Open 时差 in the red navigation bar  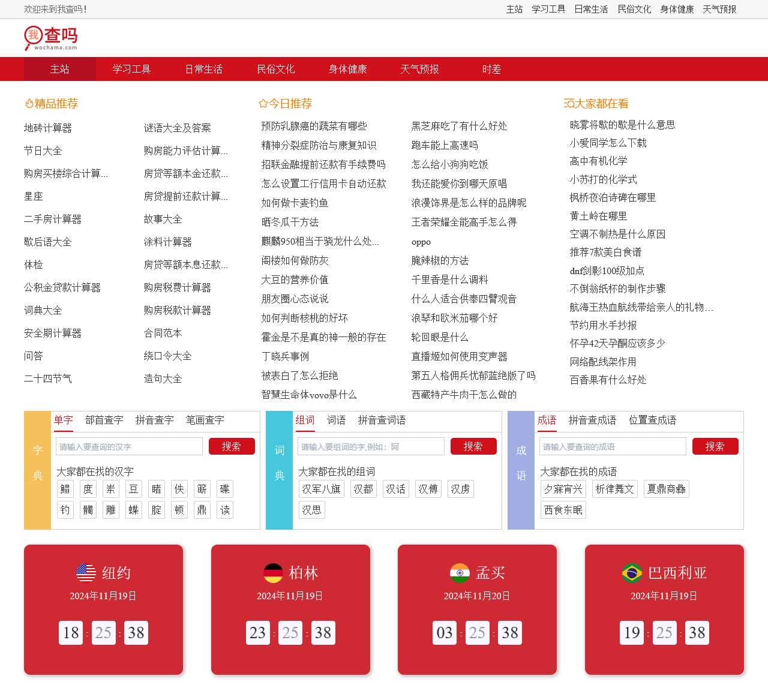[492, 69]
